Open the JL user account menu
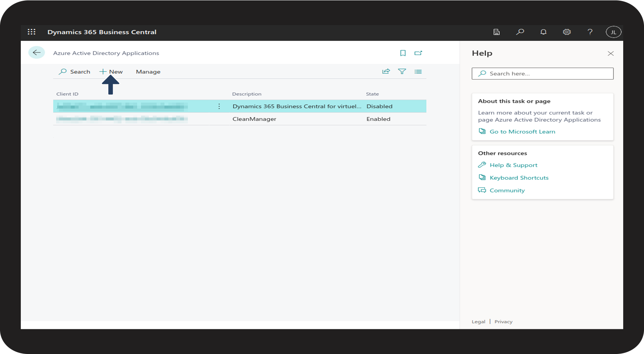The height and width of the screenshot is (354, 644). point(613,32)
